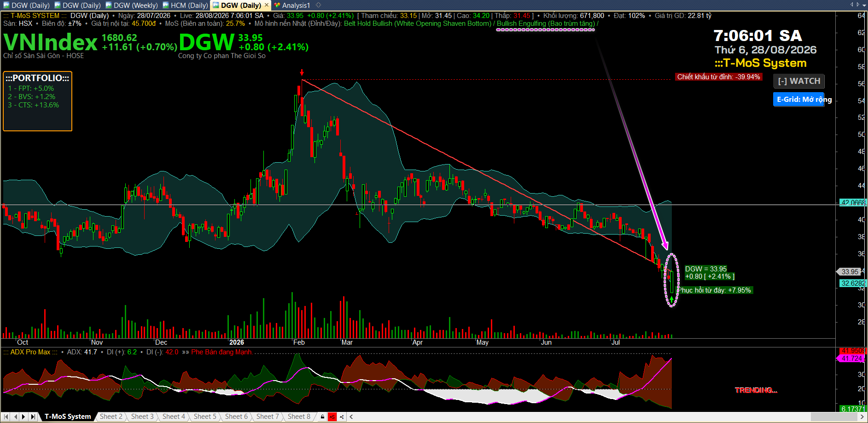The image size is (868, 423).
Task: Open the Analysis1 tab
Action: point(292,5)
